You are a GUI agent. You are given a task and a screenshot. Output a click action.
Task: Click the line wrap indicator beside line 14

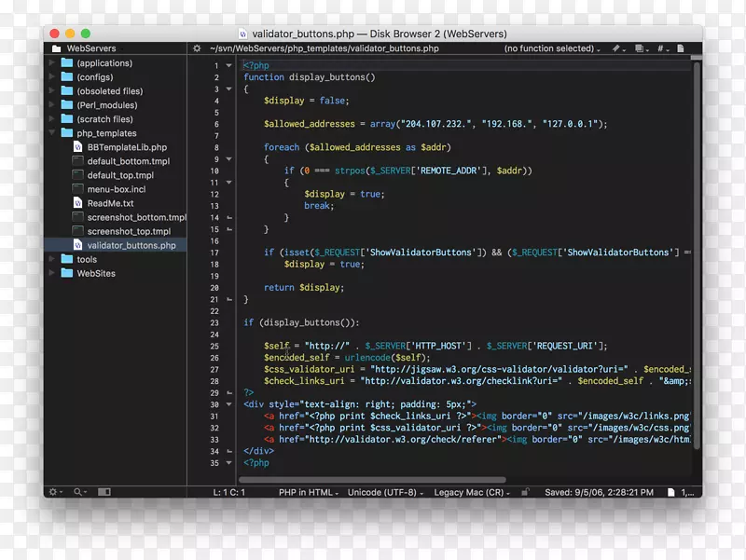pos(228,217)
